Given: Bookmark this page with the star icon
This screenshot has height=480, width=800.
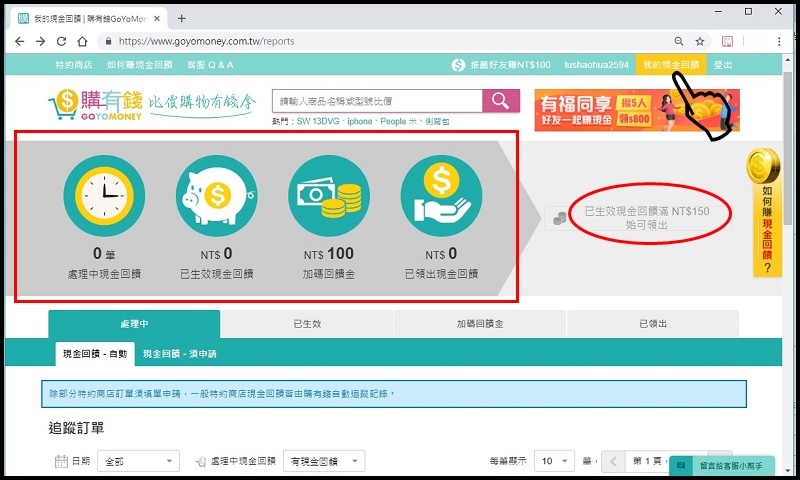Looking at the screenshot, I should [700, 41].
